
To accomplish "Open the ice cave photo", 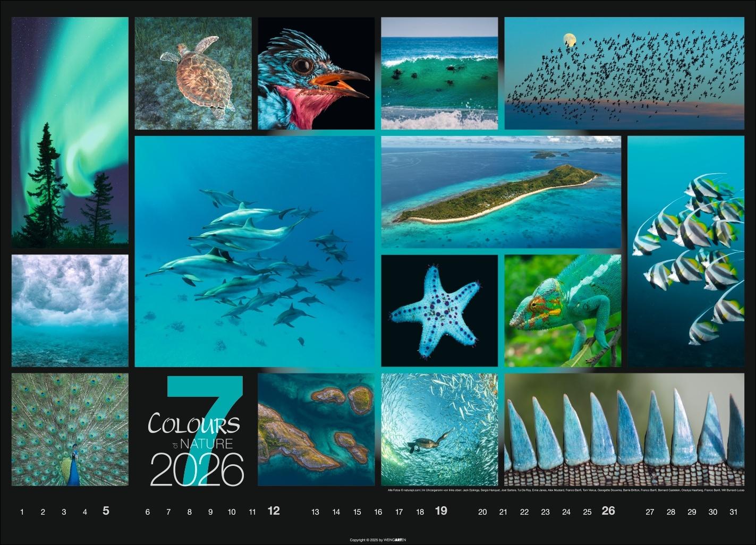I will tap(69, 311).
